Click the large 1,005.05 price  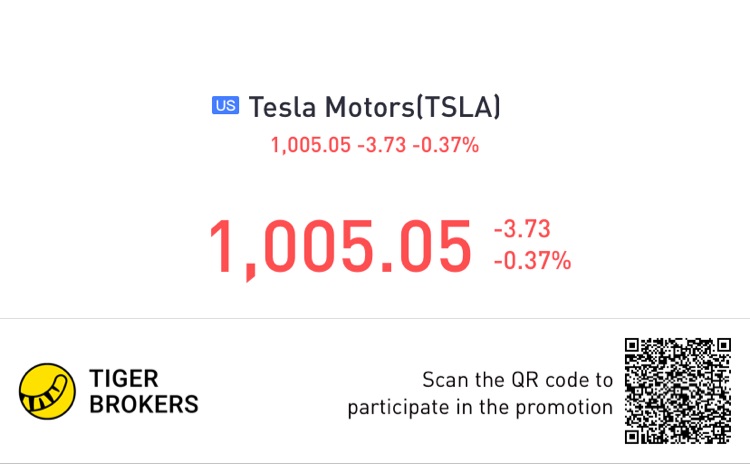click(341, 248)
